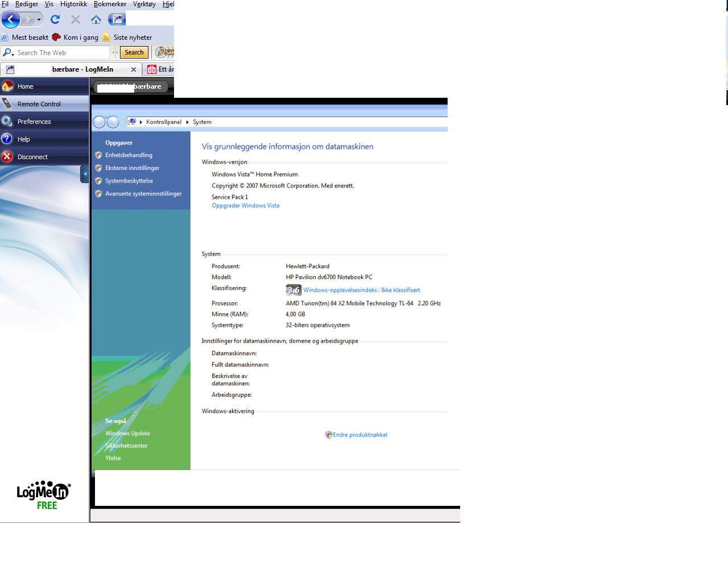The height and width of the screenshot is (582, 728).
Task: Click Disconnect in LogMeIn sidebar
Action: [x=44, y=157]
